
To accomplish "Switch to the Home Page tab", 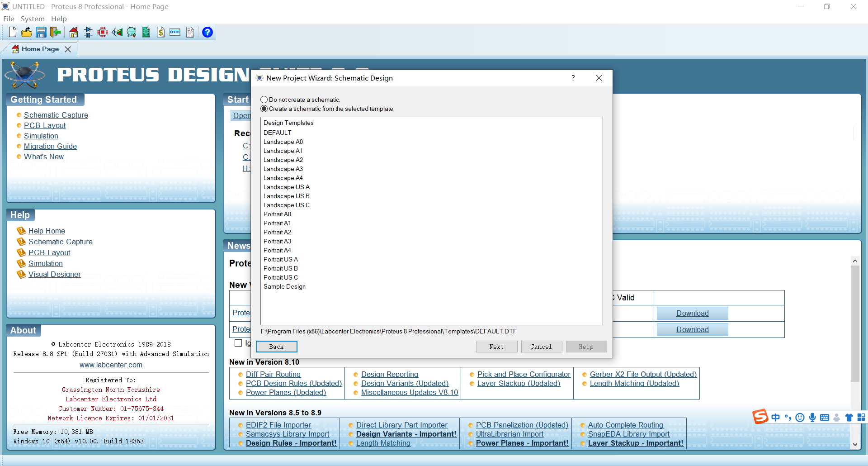I will pyautogui.click(x=40, y=49).
